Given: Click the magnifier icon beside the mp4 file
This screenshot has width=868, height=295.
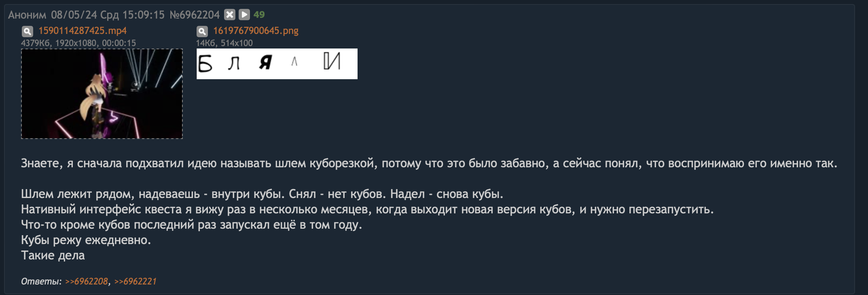Looking at the screenshot, I should [27, 31].
